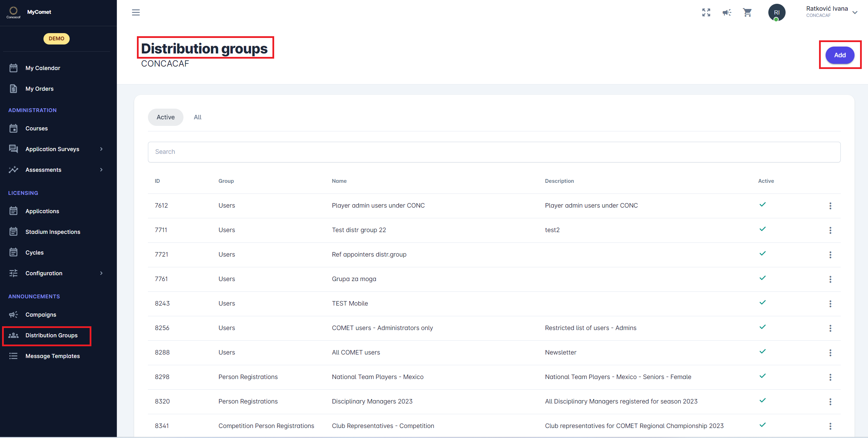Open My Calendar from sidebar
The image size is (868, 438).
click(x=43, y=68)
